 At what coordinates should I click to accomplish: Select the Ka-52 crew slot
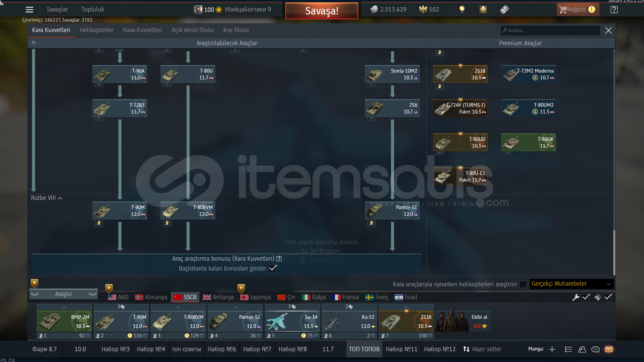[x=349, y=321]
